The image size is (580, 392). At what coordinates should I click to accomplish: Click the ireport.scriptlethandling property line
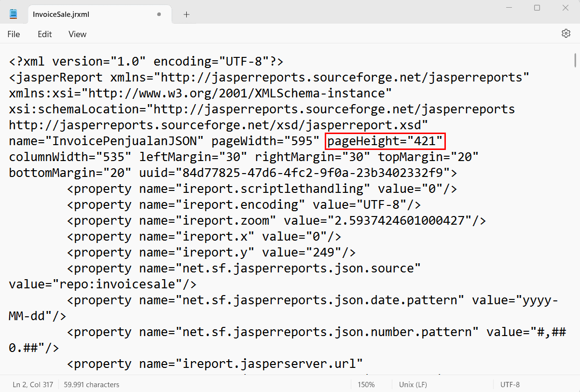click(262, 189)
